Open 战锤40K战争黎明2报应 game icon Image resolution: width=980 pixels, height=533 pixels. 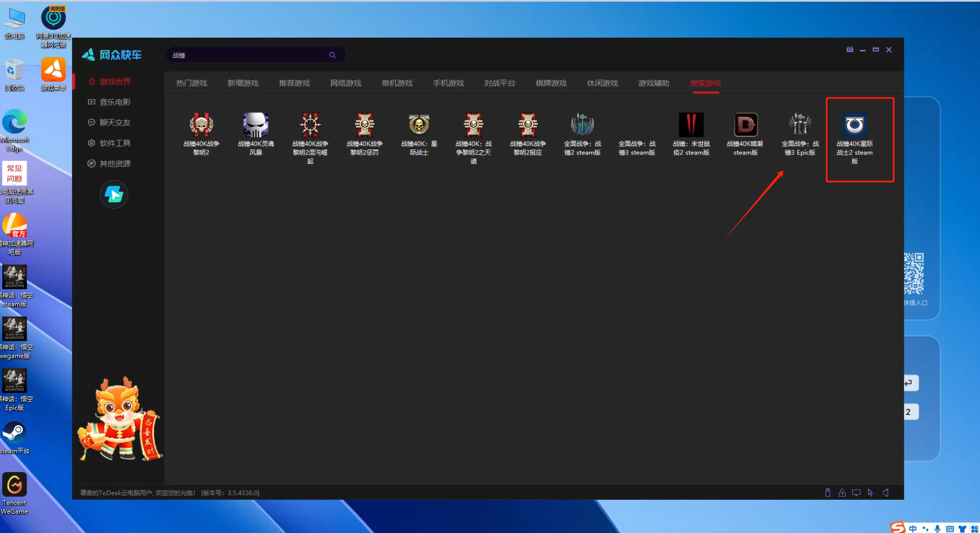pos(528,126)
